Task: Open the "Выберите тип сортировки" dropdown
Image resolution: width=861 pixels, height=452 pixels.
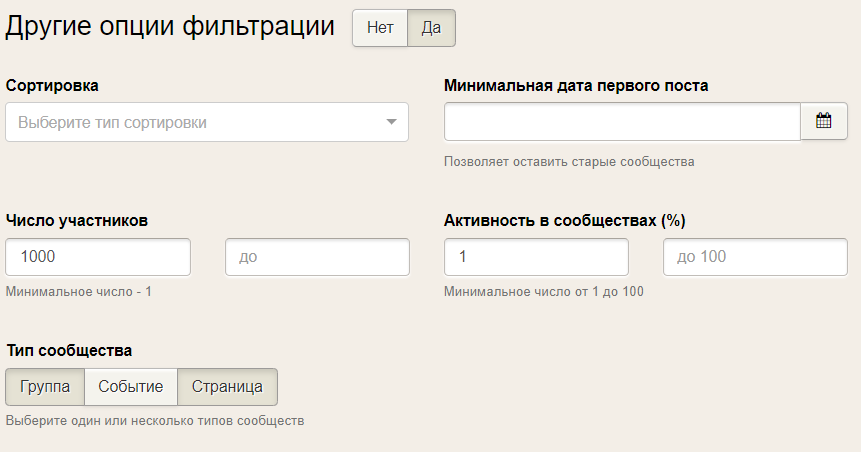Action: click(195, 122)
